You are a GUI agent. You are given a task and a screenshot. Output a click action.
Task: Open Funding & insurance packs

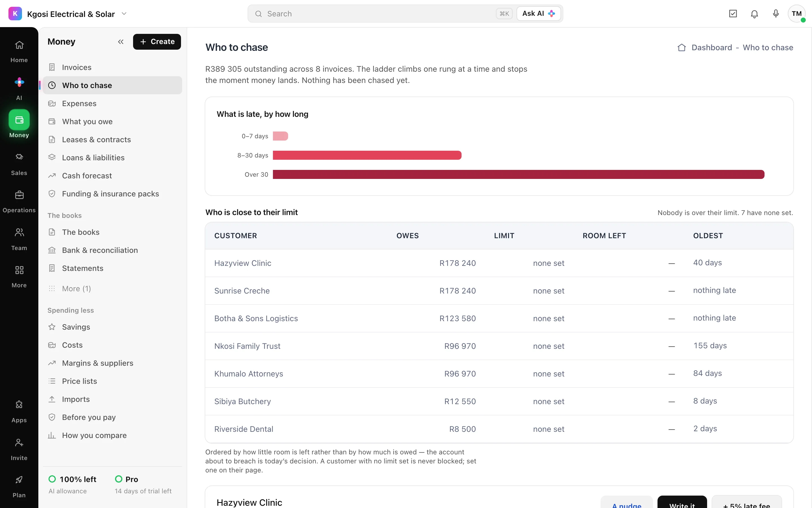[x=112, y=194]
